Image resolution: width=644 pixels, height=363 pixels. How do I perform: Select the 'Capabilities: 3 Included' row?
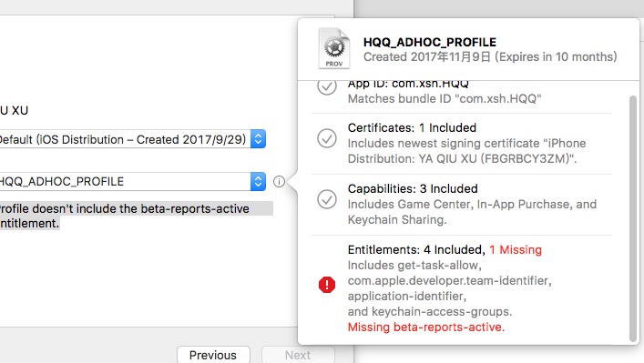pos(462,205)
